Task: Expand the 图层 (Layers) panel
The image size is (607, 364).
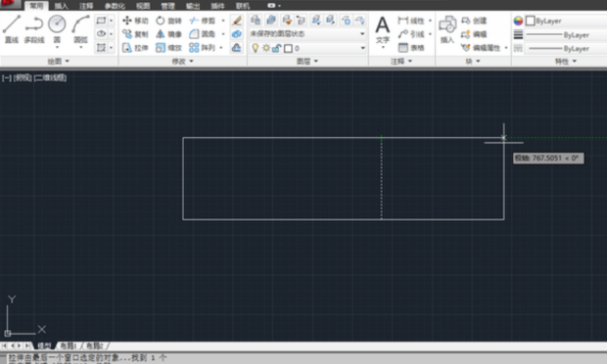Action: (x=307, y=61)
